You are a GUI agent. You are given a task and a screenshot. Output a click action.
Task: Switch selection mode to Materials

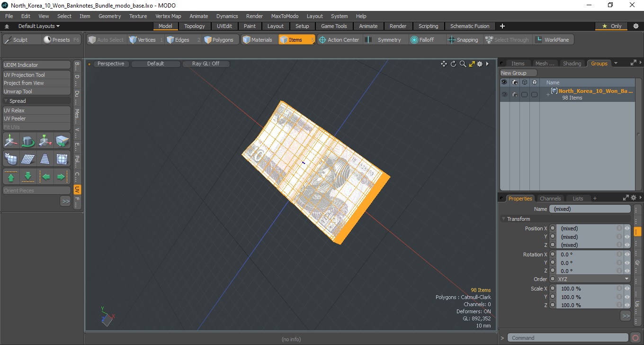[259, 40]
